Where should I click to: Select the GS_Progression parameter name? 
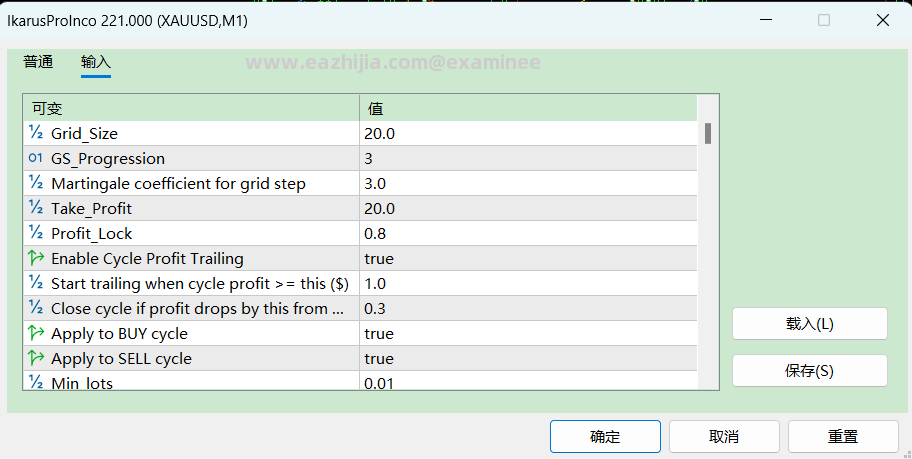coord(108,159)
